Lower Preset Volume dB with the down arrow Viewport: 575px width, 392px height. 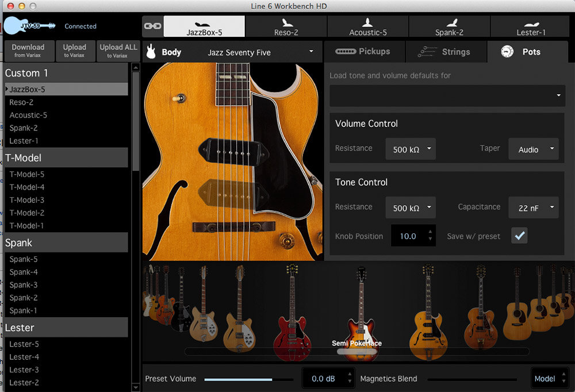[350, 382]
